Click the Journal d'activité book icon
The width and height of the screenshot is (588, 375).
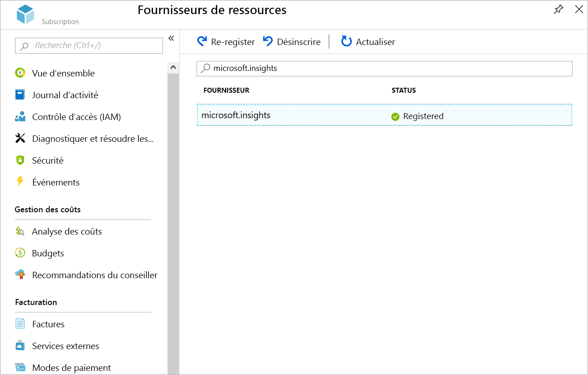(x=20, y=95)
